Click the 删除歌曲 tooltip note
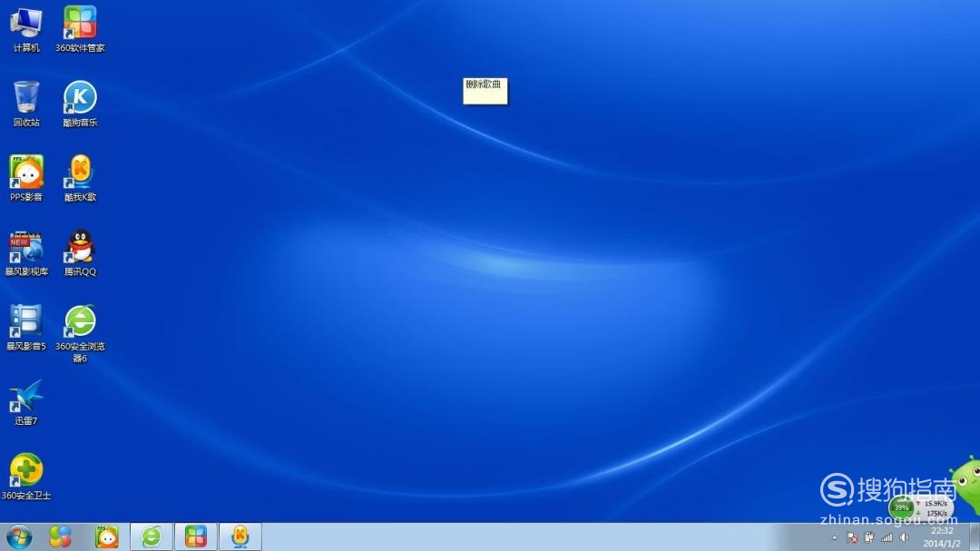The height and width of the screenshot is (551, 980). (485, 92)
